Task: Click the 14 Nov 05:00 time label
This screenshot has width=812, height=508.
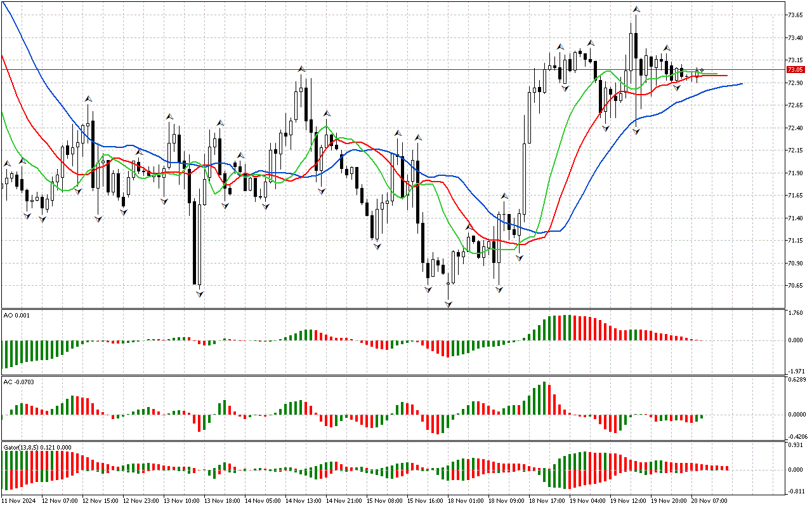Action: pyautogui.click(x=263, y=500)
